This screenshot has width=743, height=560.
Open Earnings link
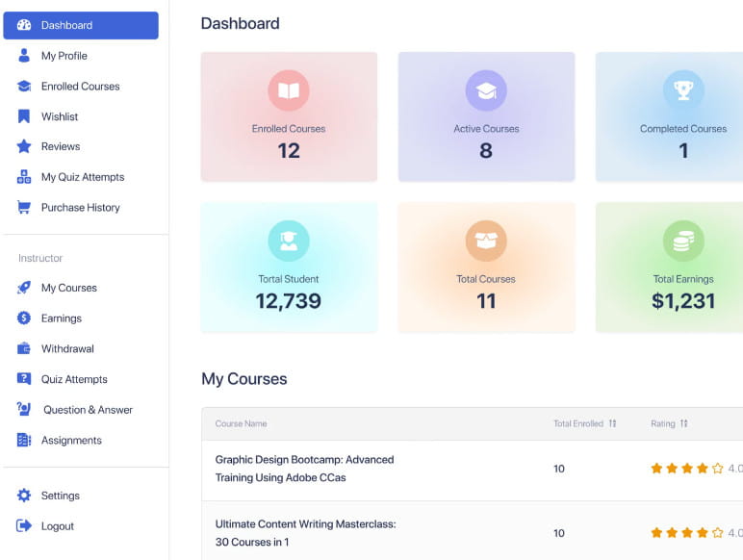62,318
